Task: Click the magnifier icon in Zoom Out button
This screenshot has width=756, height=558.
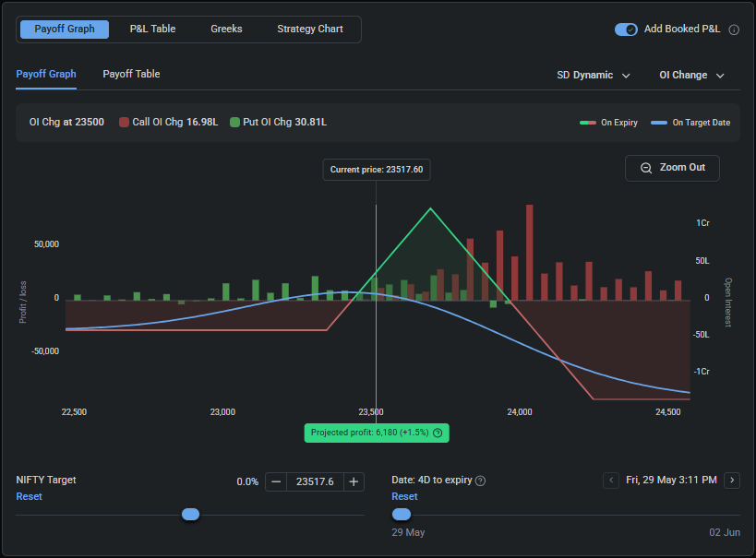Action: point(645,168)
